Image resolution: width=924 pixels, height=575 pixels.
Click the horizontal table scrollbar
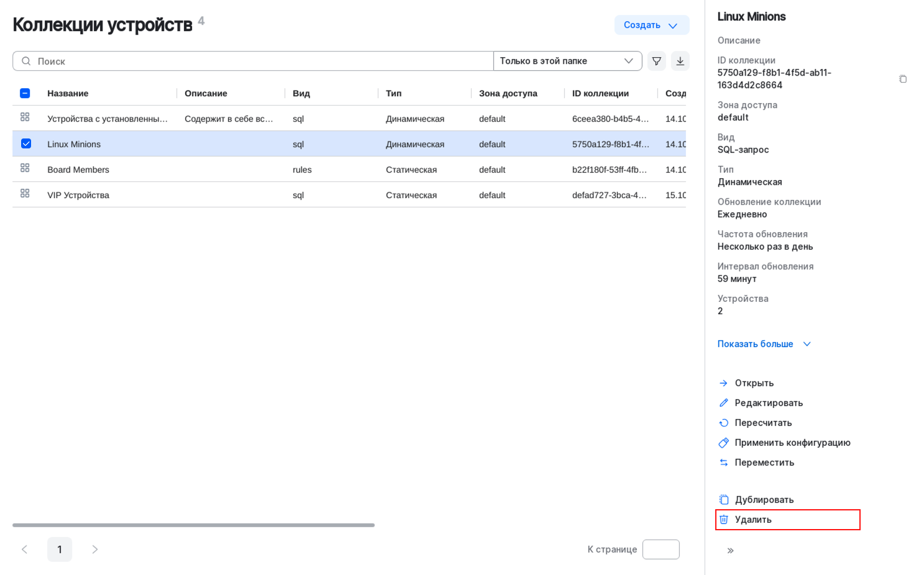click(193, 525)
